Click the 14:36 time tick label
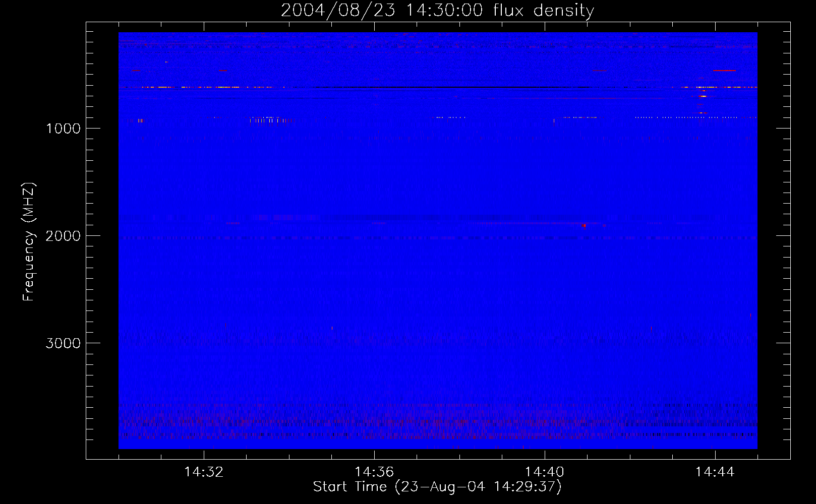Screen dimensions: 816x504 374,472
